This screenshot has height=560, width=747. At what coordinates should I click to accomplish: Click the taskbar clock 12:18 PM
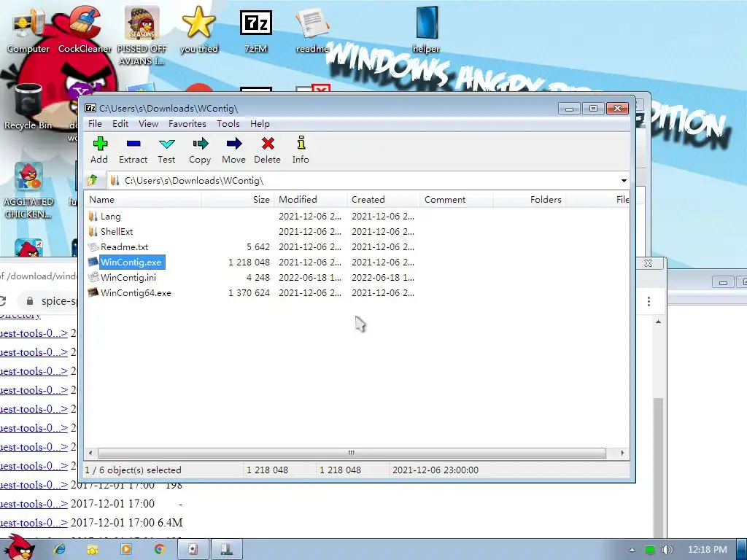tap(708, 550)
